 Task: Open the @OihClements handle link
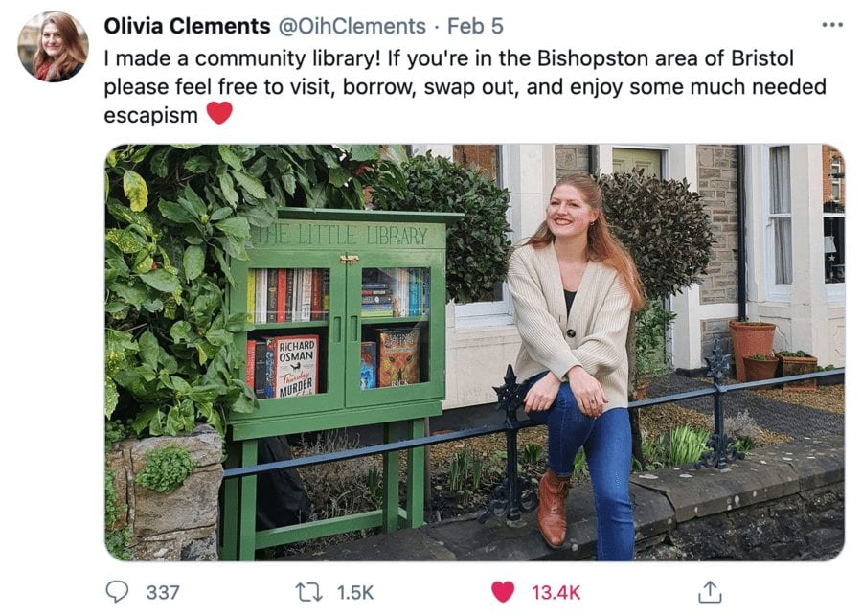click(x=352, y=26)
